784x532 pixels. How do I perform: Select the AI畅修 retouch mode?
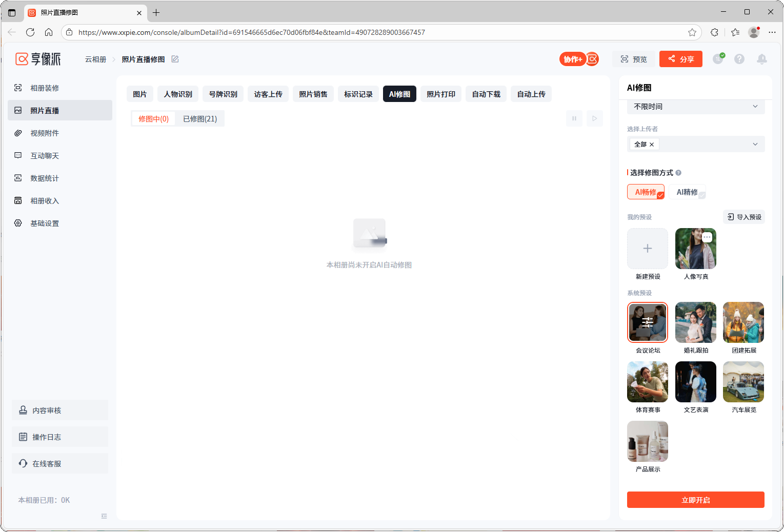[646, 192]
